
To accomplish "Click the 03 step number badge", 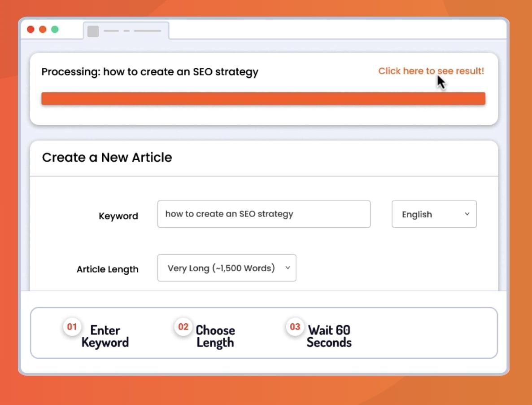I will click(295, 327).
